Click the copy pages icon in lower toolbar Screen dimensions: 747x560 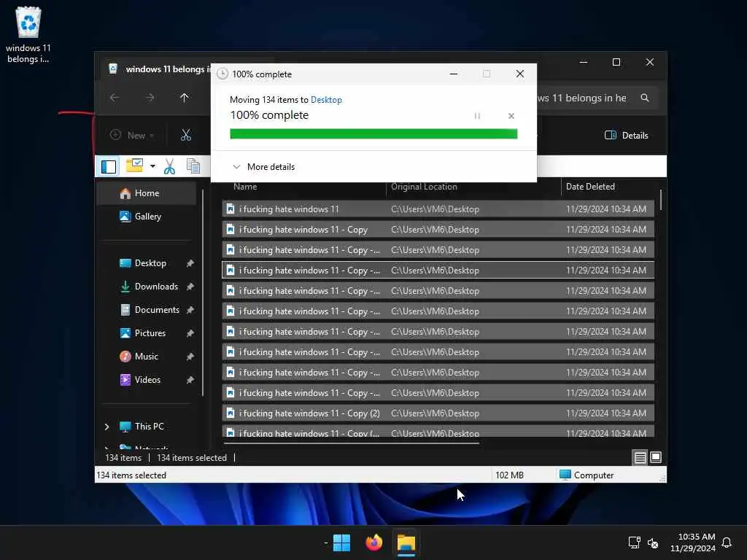coord(193,166)
